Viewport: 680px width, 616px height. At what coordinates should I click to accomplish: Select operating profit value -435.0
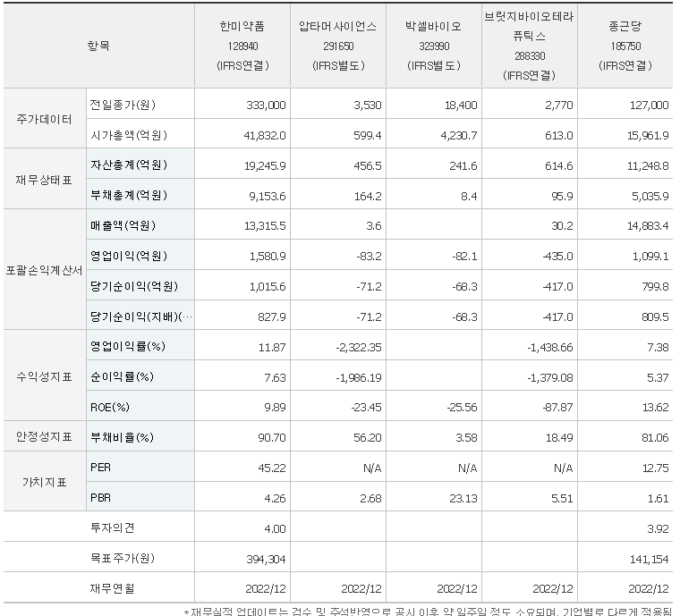(557, 257)
